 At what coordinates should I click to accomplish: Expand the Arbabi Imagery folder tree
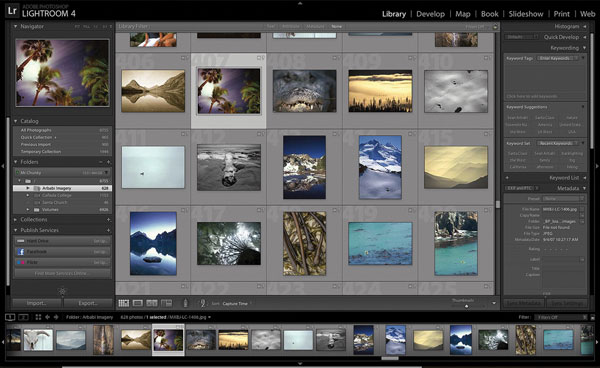click(x=28, y=188)
